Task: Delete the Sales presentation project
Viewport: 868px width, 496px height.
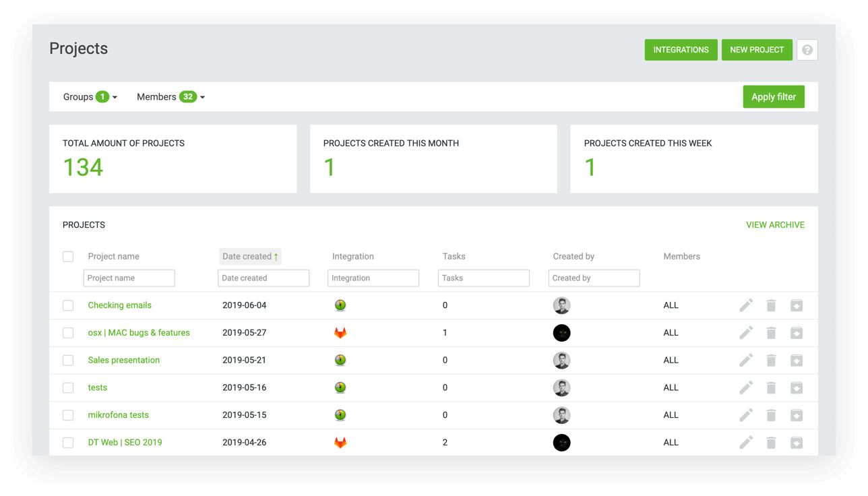Action: pos(771,361)
